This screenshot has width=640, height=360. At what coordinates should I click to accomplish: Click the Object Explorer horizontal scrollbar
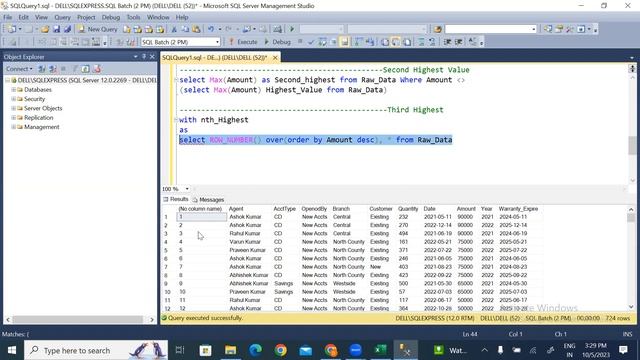click(x=77, y=320)
